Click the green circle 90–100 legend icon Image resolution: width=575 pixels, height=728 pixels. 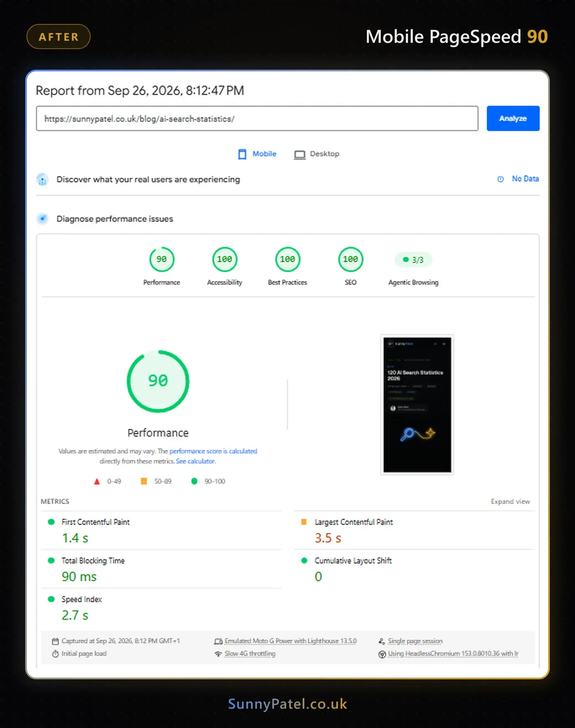point(194,481)
